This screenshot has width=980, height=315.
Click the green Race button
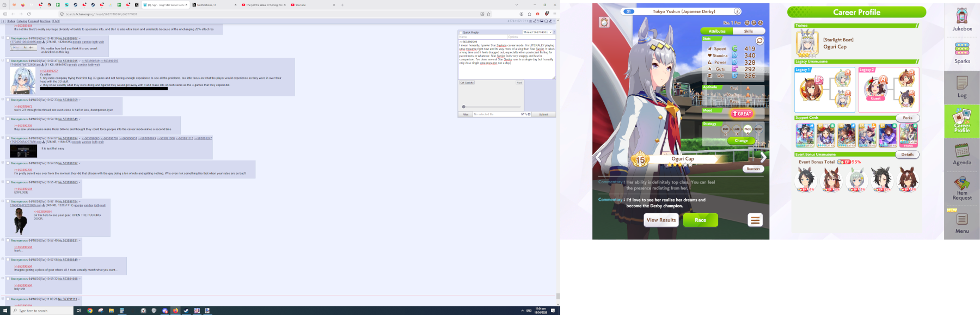tap(700, 220)
